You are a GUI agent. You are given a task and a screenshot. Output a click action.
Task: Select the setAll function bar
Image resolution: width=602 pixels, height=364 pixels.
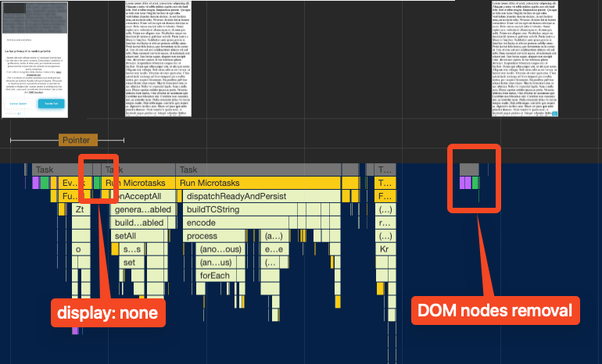coord(125,236)
